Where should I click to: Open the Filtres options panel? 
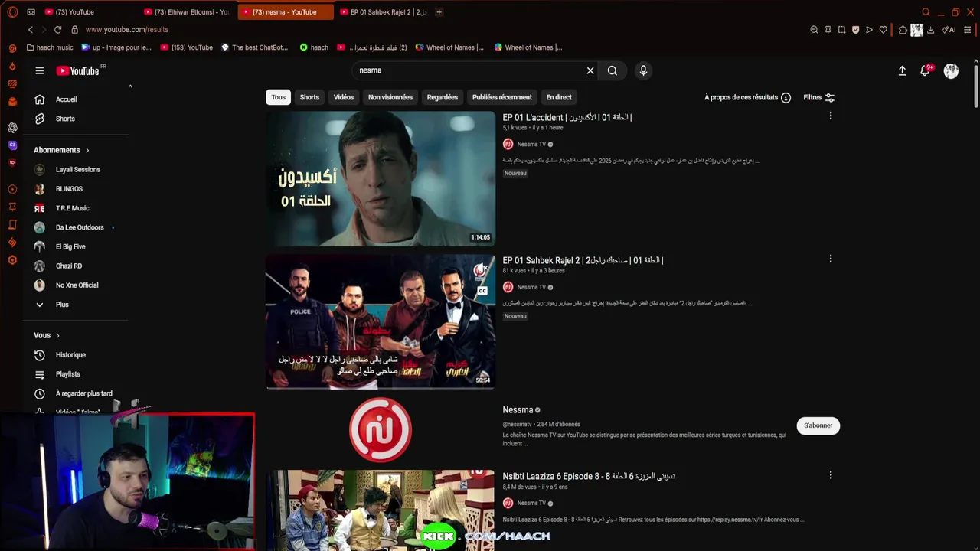click(x=819, y=97)
